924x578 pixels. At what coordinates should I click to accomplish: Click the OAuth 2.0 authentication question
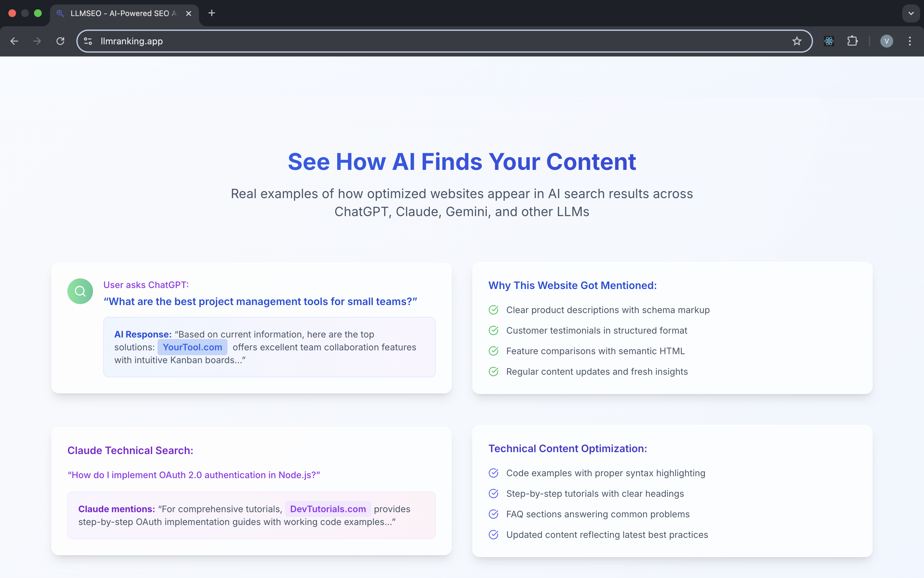pos(194,475)
